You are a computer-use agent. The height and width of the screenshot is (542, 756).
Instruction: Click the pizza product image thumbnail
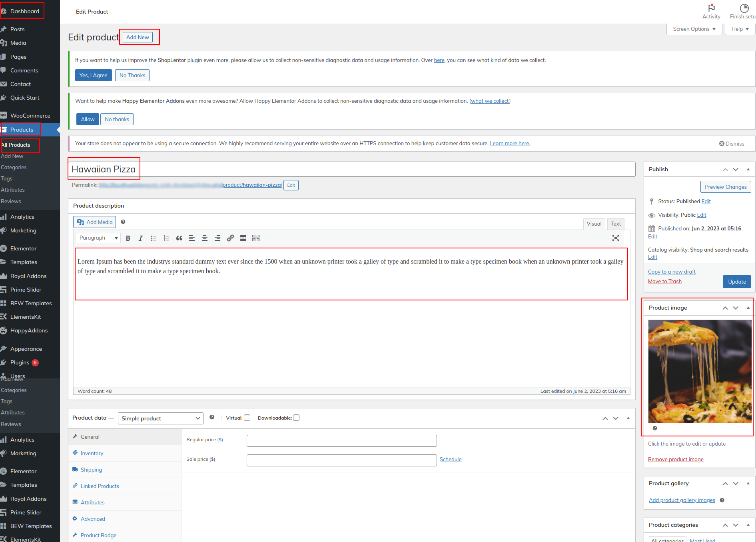point(700,371)
